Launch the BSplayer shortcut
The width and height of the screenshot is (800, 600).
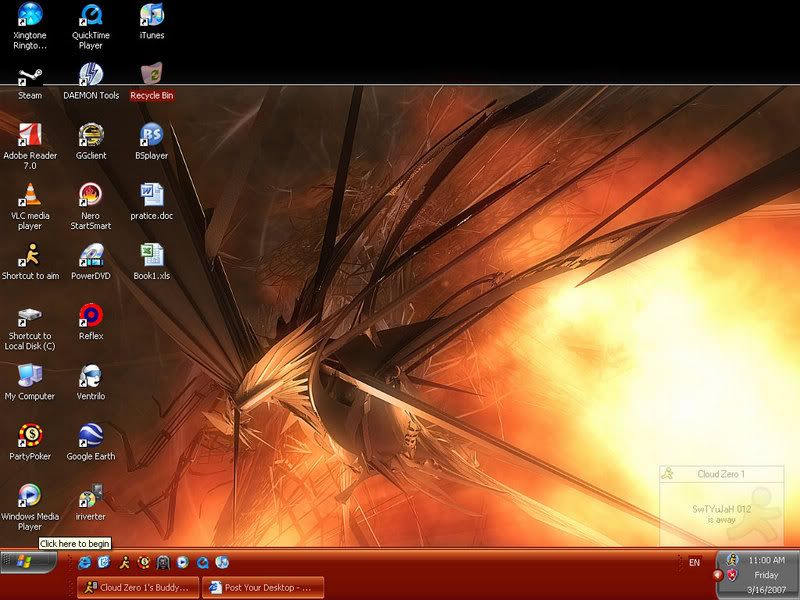click(x=152, y=141)
